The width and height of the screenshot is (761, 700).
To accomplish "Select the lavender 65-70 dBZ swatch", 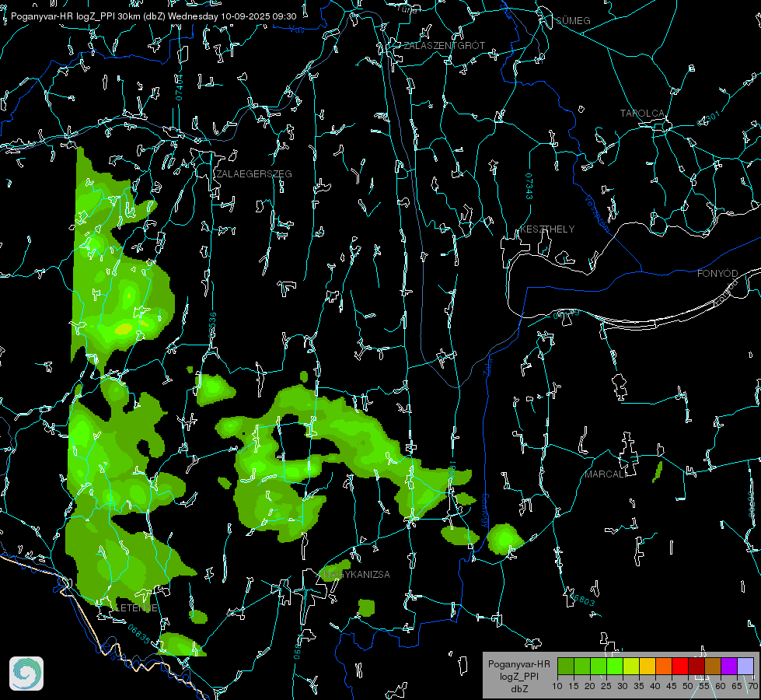I will click(x=745, y=666).
